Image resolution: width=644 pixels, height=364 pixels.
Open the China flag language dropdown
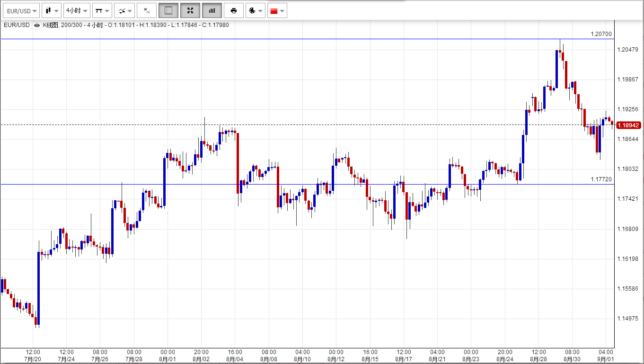click(277, 10)
